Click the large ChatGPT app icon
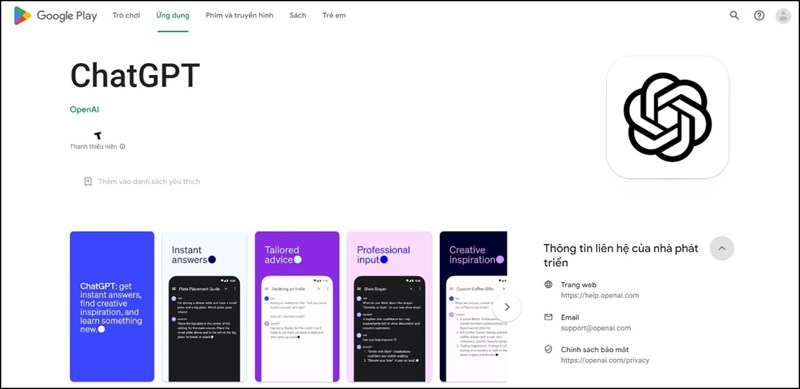 tap(667, 117)
